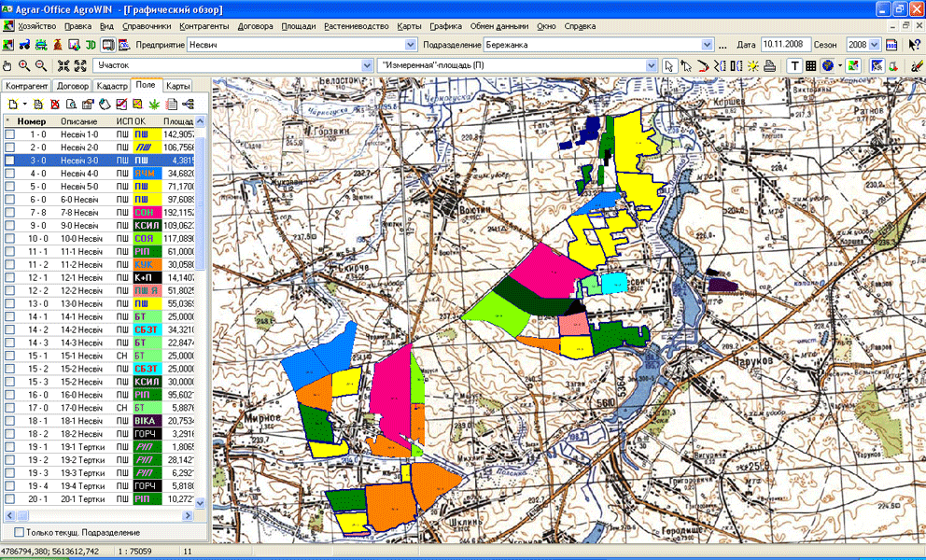Check the box for field 1 - 0
Viewport: 926px width, 560px height.
[9, 134]
